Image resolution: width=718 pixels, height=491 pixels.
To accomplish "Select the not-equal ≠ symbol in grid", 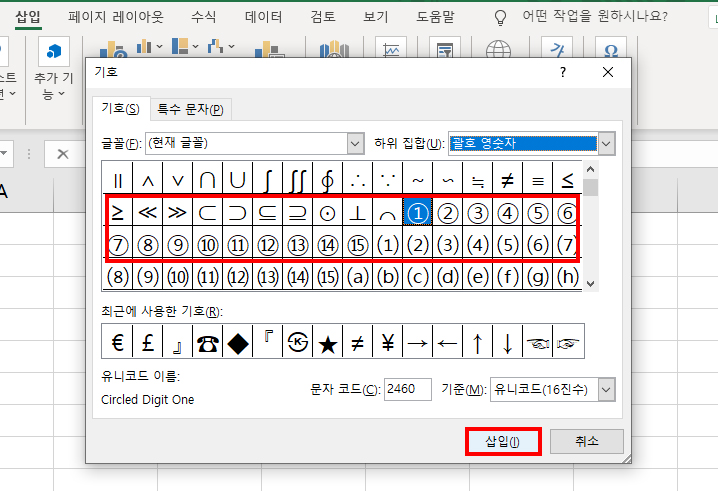I will pyautogui.click(x=507, y=180).
